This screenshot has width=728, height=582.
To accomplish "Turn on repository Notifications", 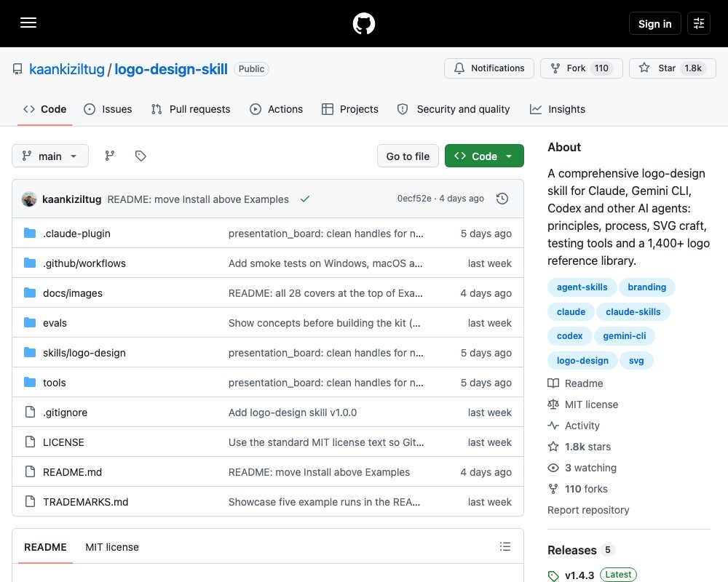I will [x=489, y=68].
